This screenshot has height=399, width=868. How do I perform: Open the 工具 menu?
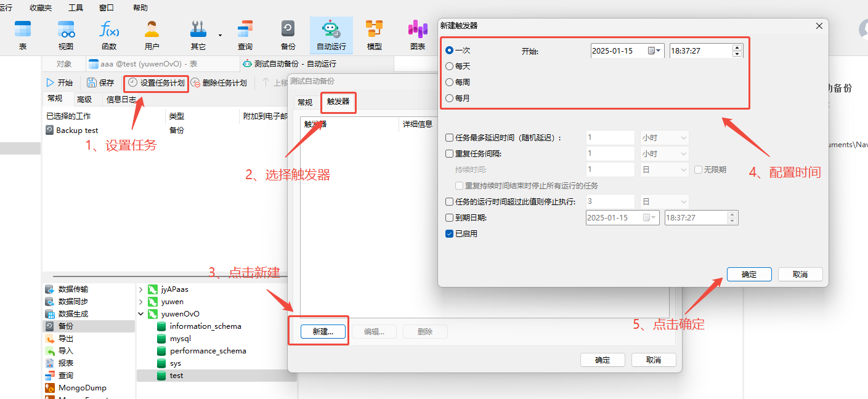[75, 7]
